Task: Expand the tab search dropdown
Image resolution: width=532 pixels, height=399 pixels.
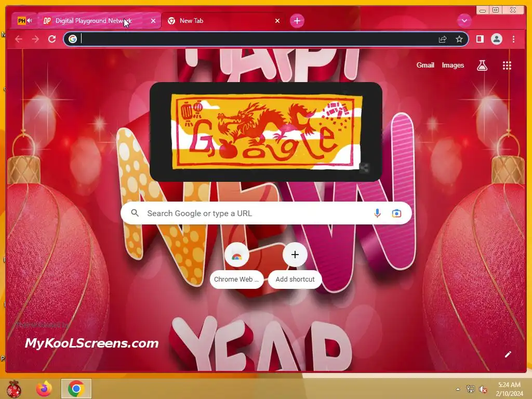Action: click(x=464, y=21)
